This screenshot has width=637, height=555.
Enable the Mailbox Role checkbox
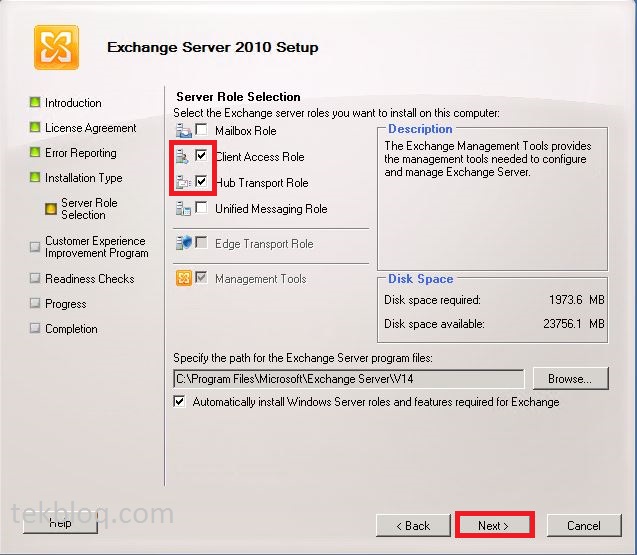(x=201, y=129)
